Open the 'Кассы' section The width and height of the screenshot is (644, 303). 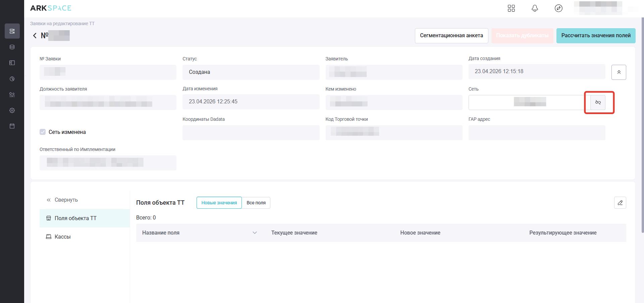pos(62,237)
